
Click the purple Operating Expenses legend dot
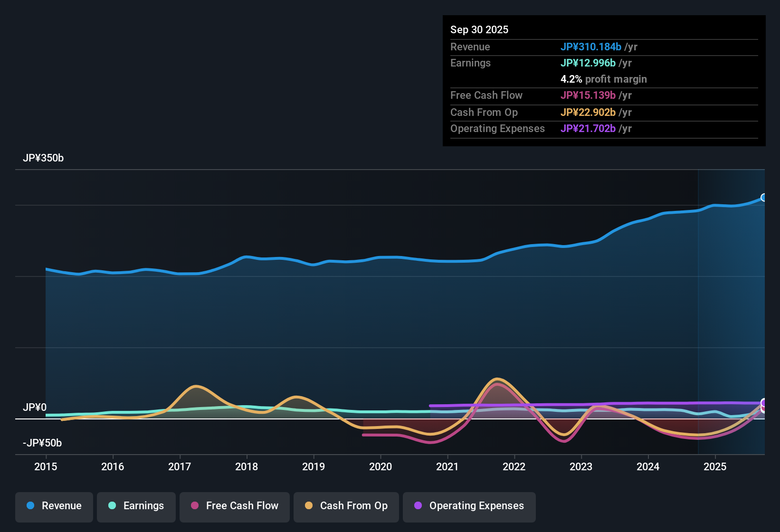click(x=418, y=506)
